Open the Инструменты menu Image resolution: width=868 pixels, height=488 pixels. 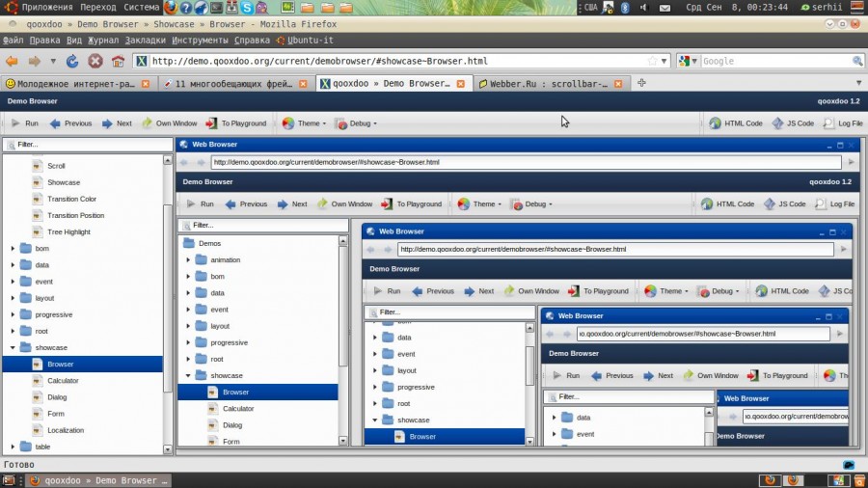click(200, 41)
